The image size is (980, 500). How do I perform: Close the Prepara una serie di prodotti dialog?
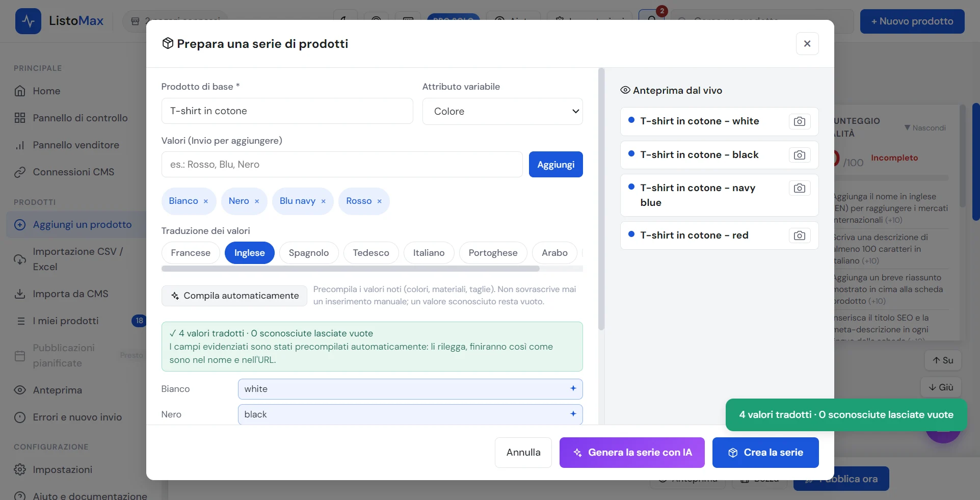807,44
